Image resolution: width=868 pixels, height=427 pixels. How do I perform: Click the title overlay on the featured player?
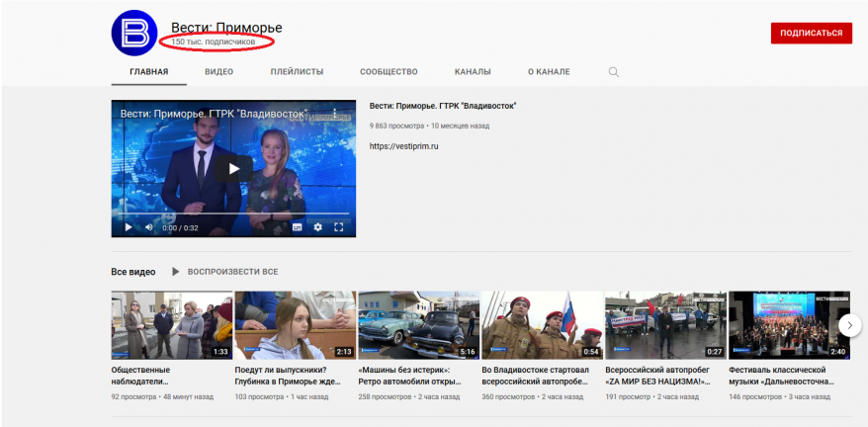[214, 114]
